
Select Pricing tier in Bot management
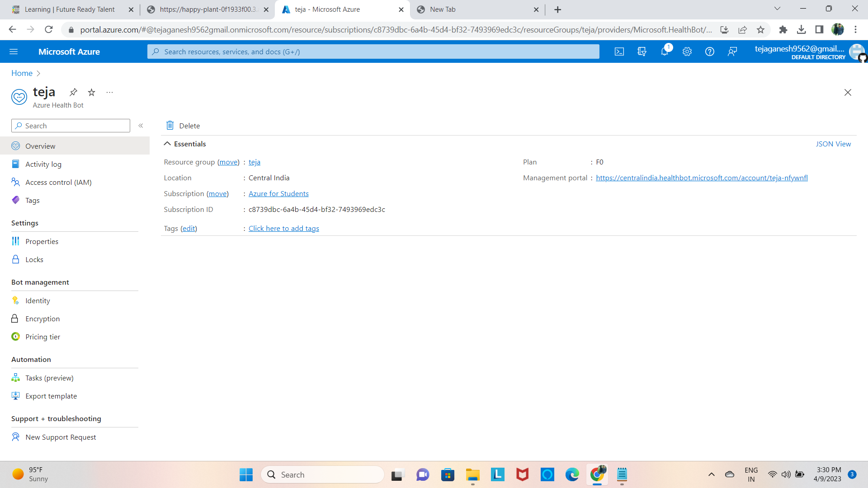coord(42,337)
